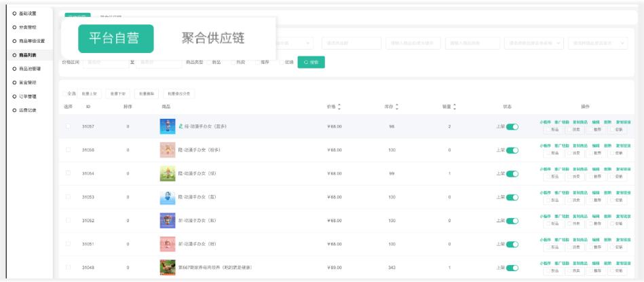Open 基础设置 in the sidebar
This screenshot has height=282, width=644.
(28, 14)
